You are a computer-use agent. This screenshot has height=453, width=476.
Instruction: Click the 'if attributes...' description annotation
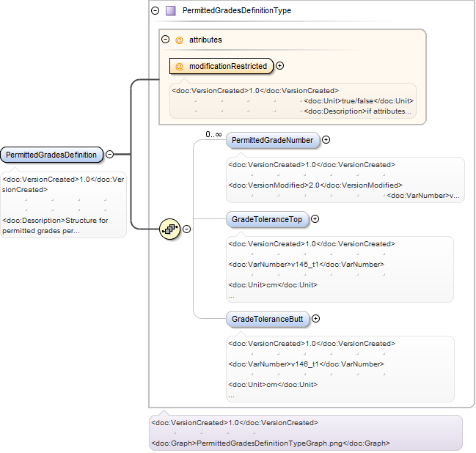(x=357, y=111)
